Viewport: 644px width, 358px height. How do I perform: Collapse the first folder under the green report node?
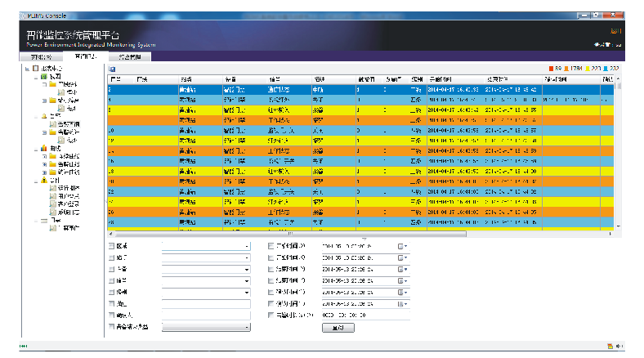(x=44, y=84)
